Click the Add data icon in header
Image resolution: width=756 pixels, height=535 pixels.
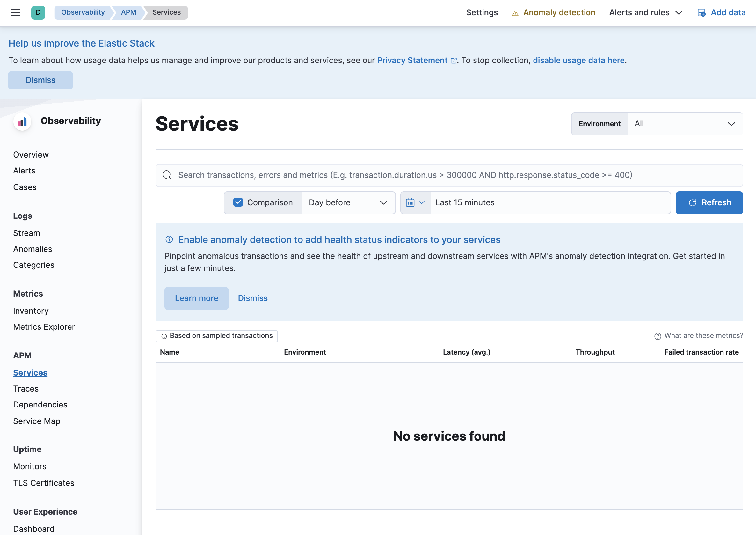click(701, 12)
